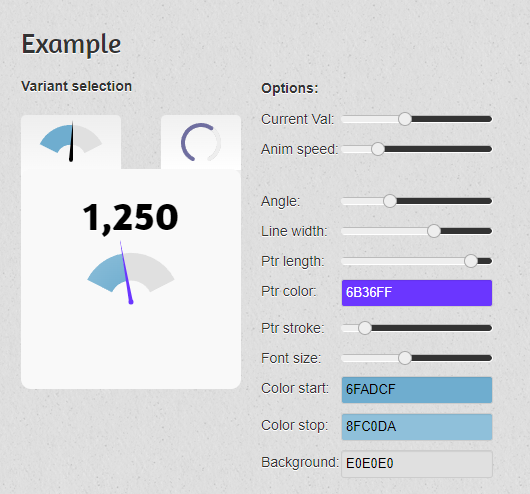Click the dark track of Ptr stroke slider

click(x=432, y=328)
